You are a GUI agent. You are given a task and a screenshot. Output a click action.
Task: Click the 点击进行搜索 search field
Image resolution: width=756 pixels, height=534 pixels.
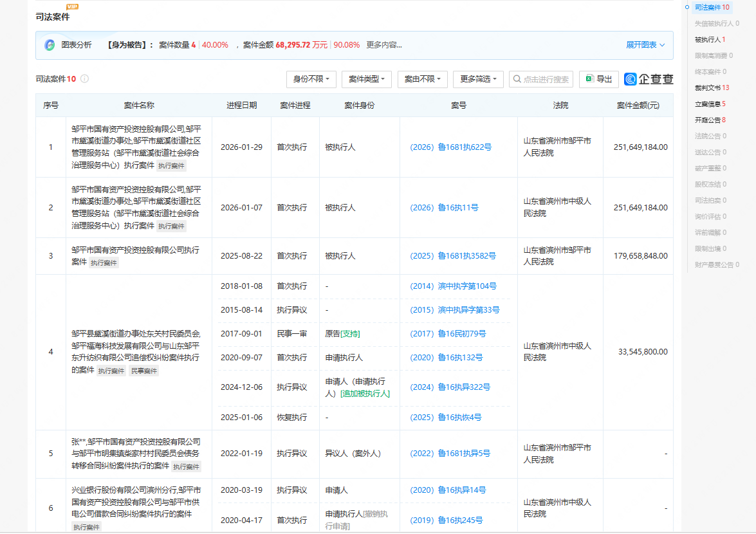tap(546, 79)
